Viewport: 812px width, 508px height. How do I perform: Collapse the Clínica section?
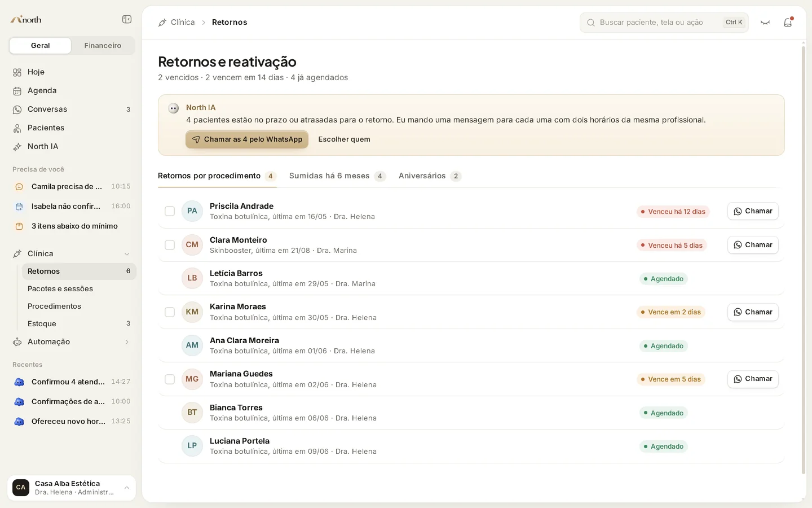click(72, 253)
